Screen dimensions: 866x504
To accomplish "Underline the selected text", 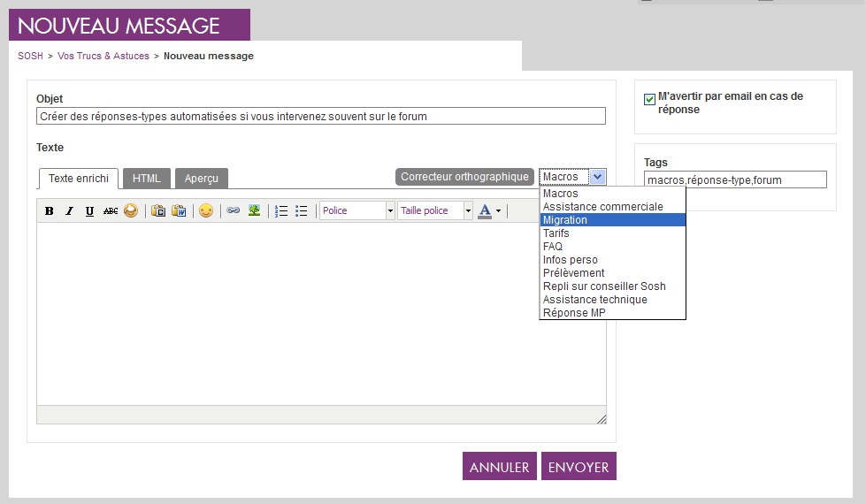I will click(89, 211).
